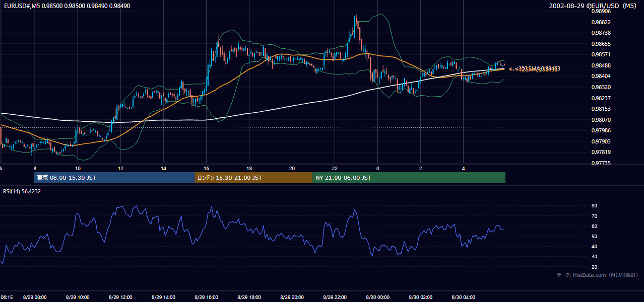Image resolution: width=644 pixels, height=302 pixels.
Task: Click the RSI 20 level label
Action: click(x=594, y=267)
